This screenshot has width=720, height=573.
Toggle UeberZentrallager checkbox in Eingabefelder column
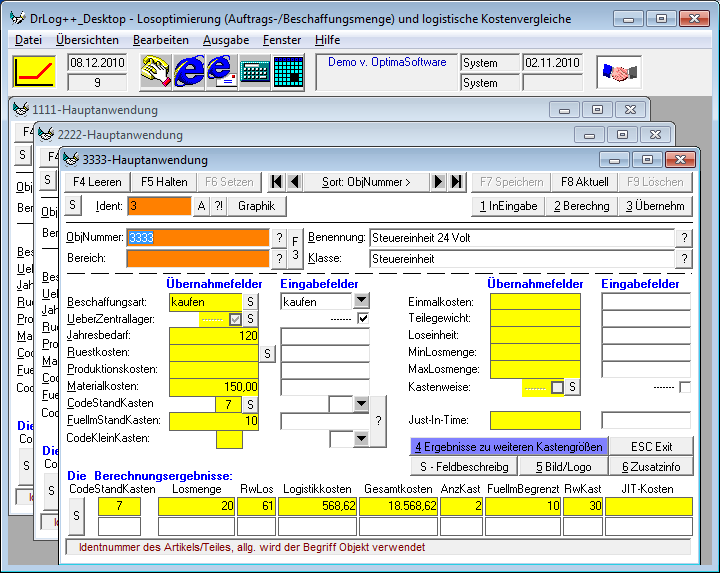click(x=363, y=319)
